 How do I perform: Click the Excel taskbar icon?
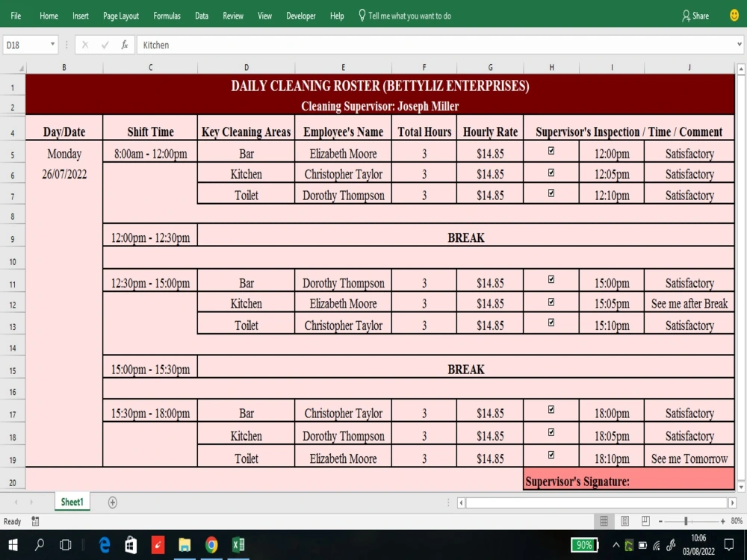tap(238, 544)
